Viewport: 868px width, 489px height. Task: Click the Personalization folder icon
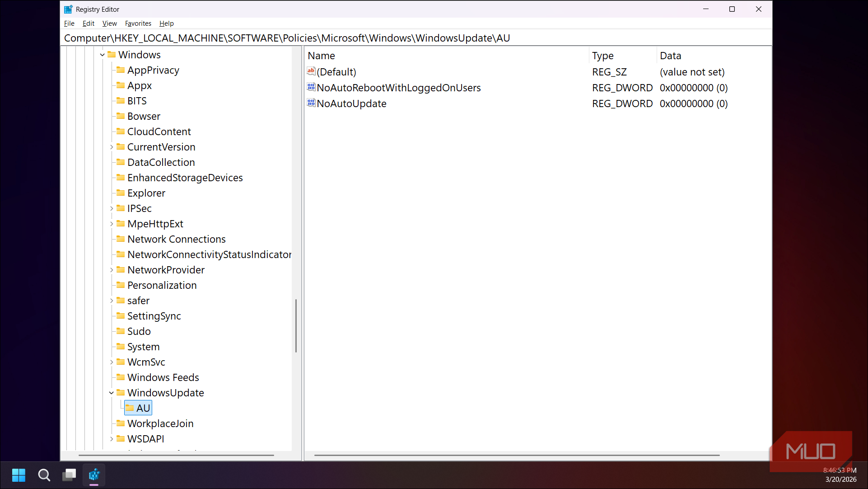coord(121,285)
